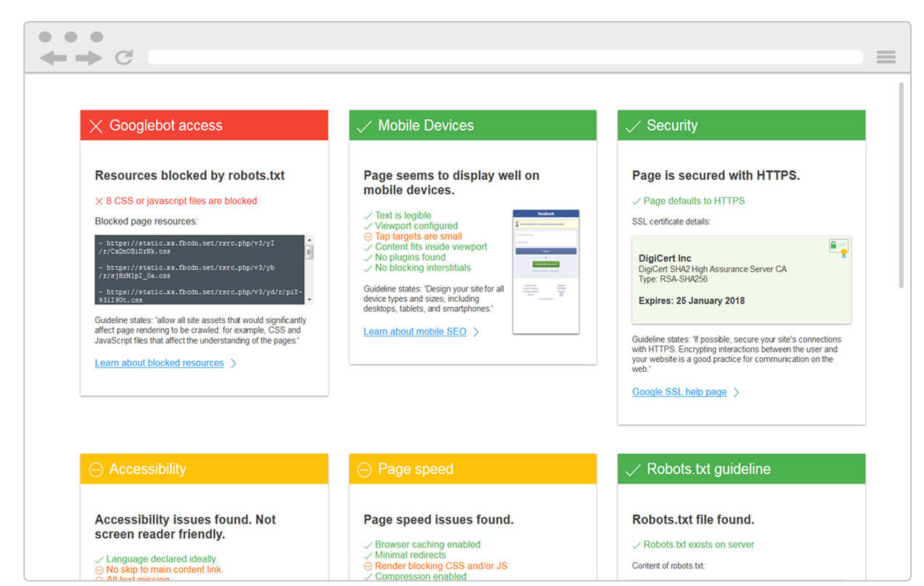Focus the browser address bar
This screenshot has height=586, width=924.
tap(505, 57)
